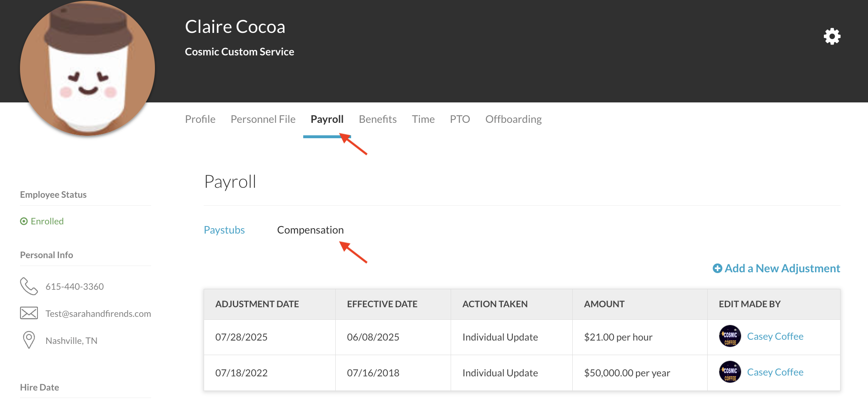Click the Claire Cocoa name heading
The image size is (868, 403).
235,27
